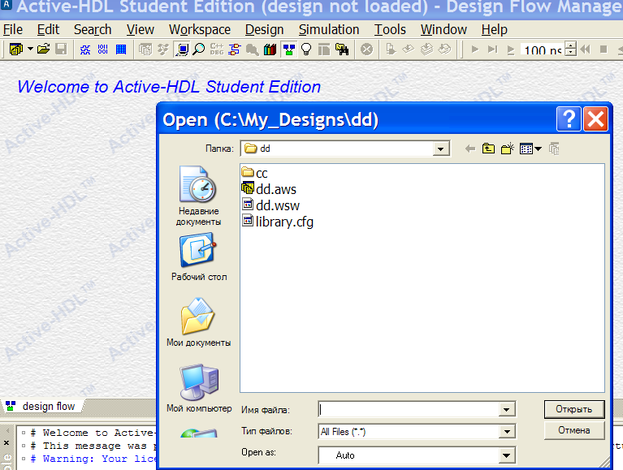
Task: Toggle the Design Flow Manager toolbar icon
Action: 289,49
